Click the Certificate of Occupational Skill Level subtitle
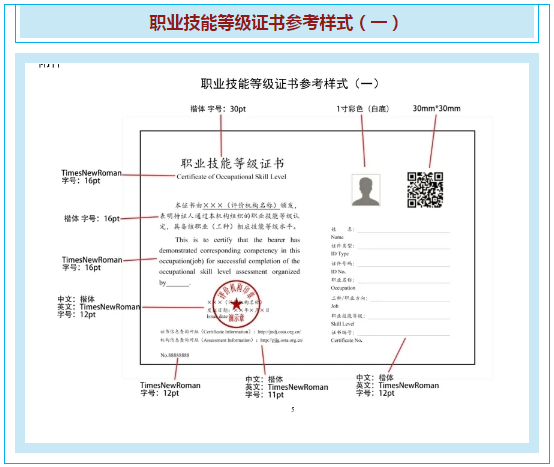554x467 pixels. click(231, 177)
